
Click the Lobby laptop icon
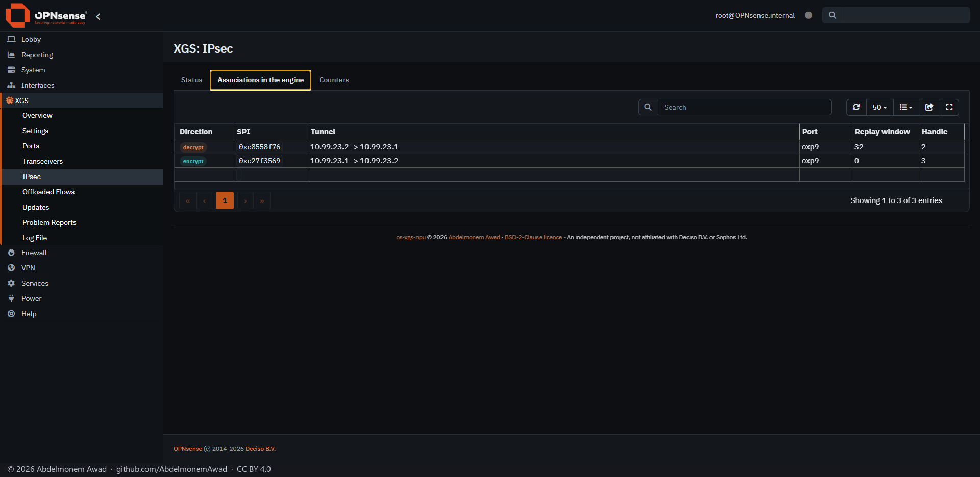11,39
